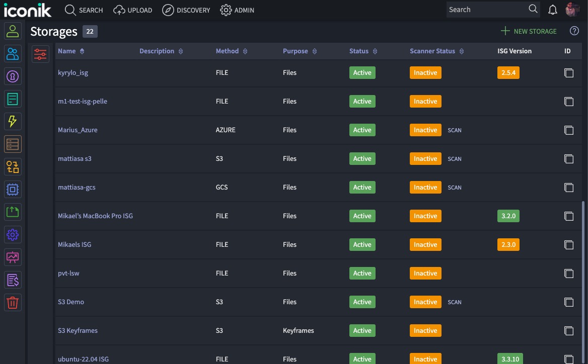Click the Method column sort chevrons
The width and height of the screenshot is (588, 364).
click(245, 51)
